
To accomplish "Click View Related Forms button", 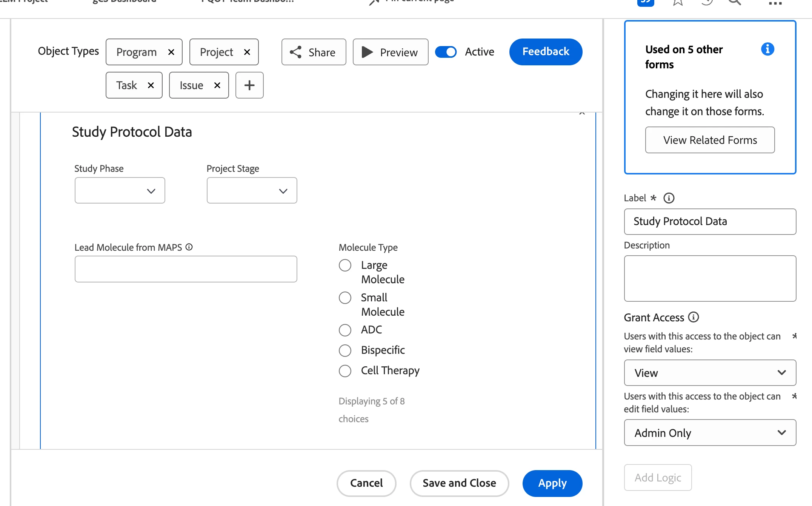I will (x=710, y=140).
